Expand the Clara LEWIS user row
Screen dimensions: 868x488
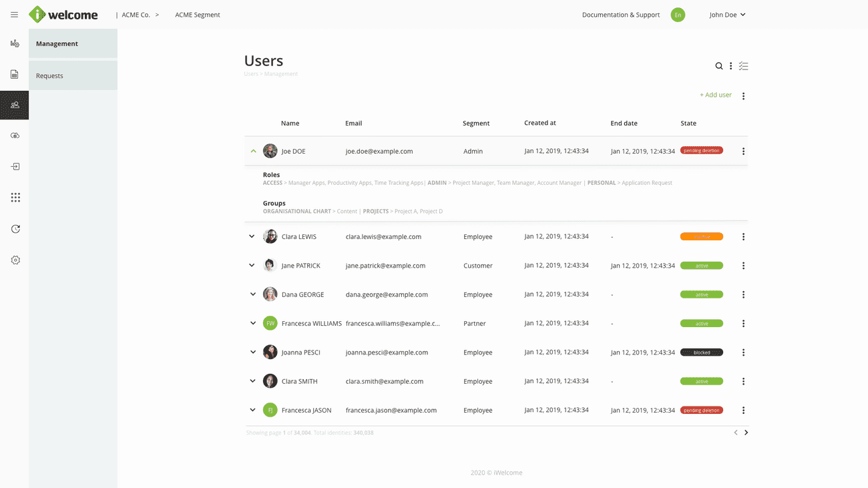[252, 236]
